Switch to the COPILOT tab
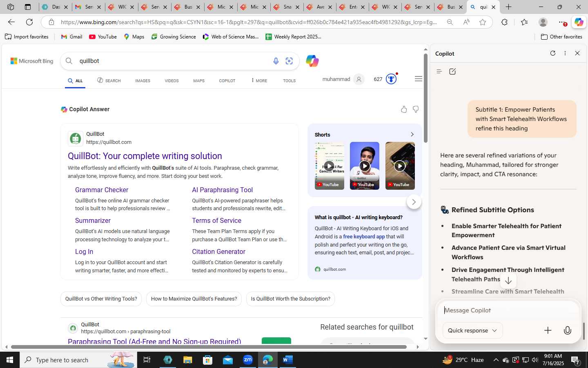588x368 pixels. (x=227, y=81)
